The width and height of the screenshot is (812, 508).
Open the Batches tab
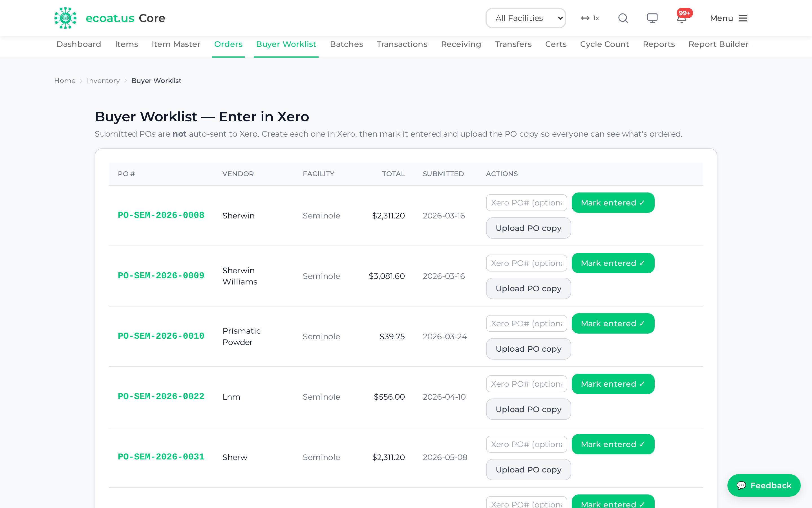[346, 44]
